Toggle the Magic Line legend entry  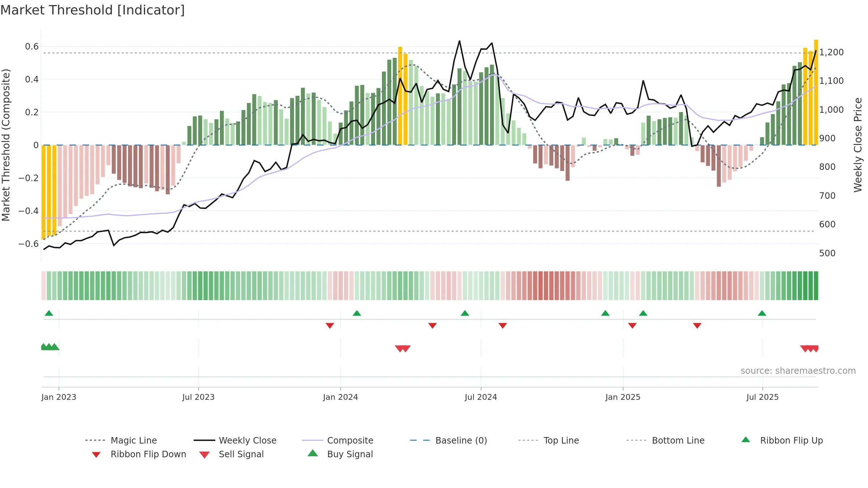click(121, 440)
